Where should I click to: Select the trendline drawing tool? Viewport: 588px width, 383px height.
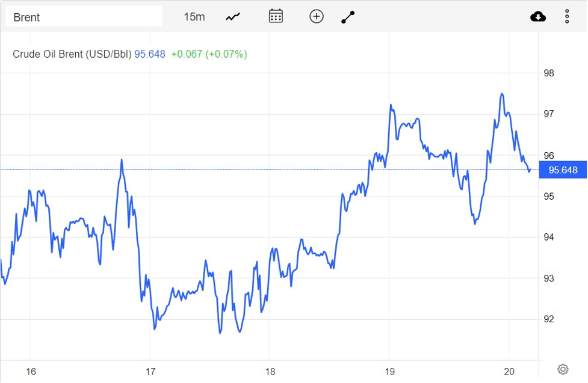pos(347,16)
